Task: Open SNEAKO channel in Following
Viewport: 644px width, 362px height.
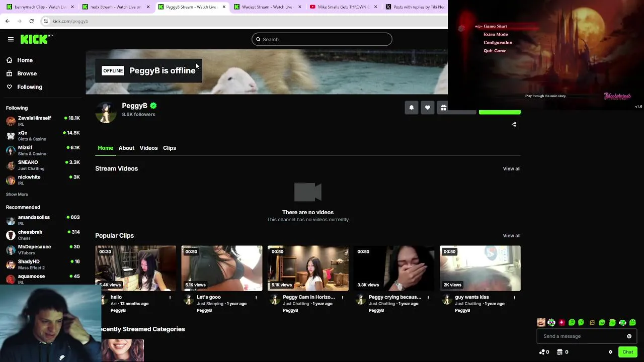Action: click(43, 165)
